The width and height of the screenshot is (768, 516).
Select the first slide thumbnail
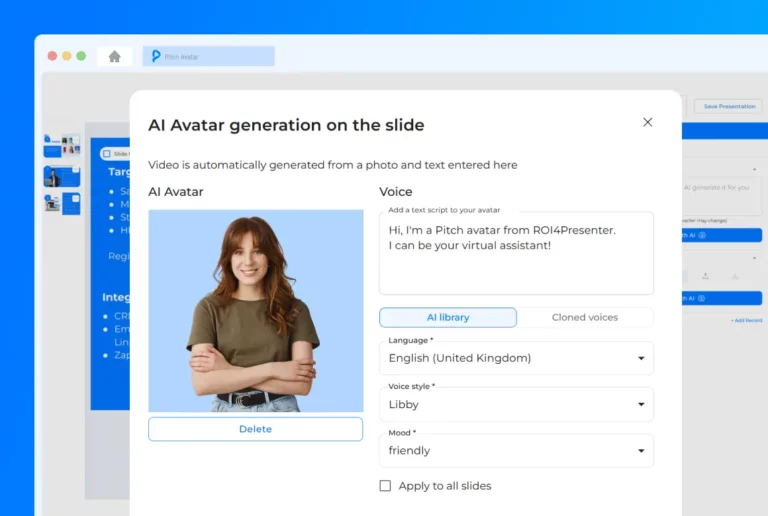[x=61, y=146]
